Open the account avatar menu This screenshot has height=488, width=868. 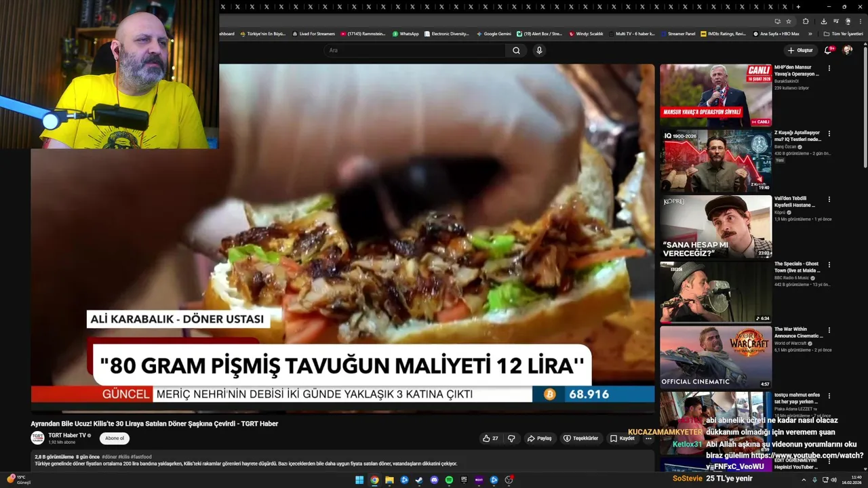point(848,50)
